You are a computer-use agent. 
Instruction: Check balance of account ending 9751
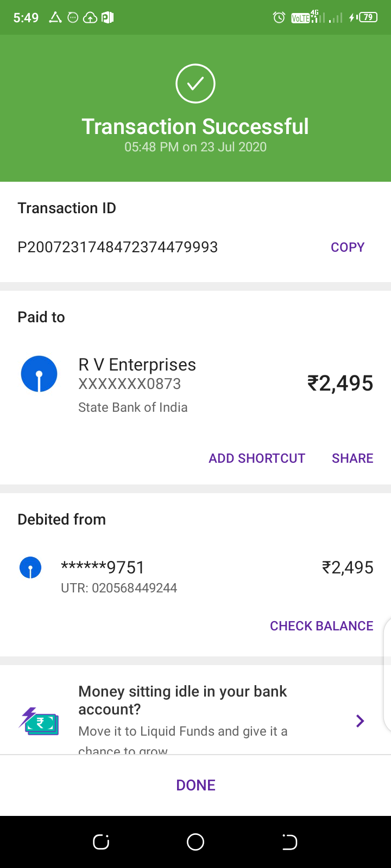321,626
